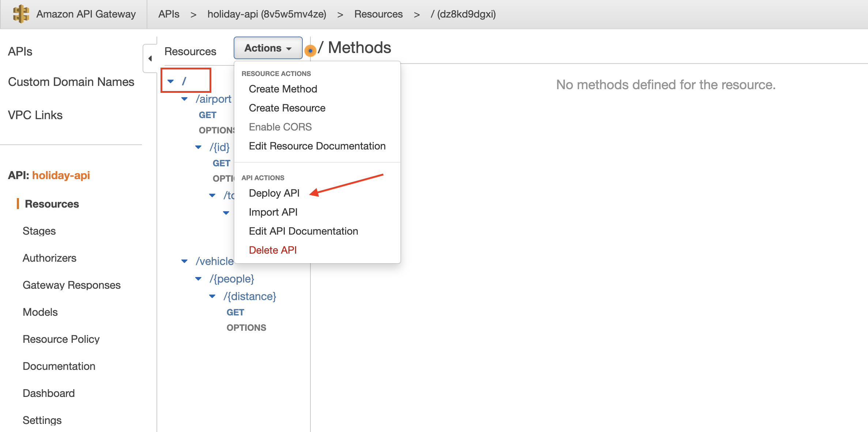
Task: Open the Actions dropdown button
Action: point(268,48)
